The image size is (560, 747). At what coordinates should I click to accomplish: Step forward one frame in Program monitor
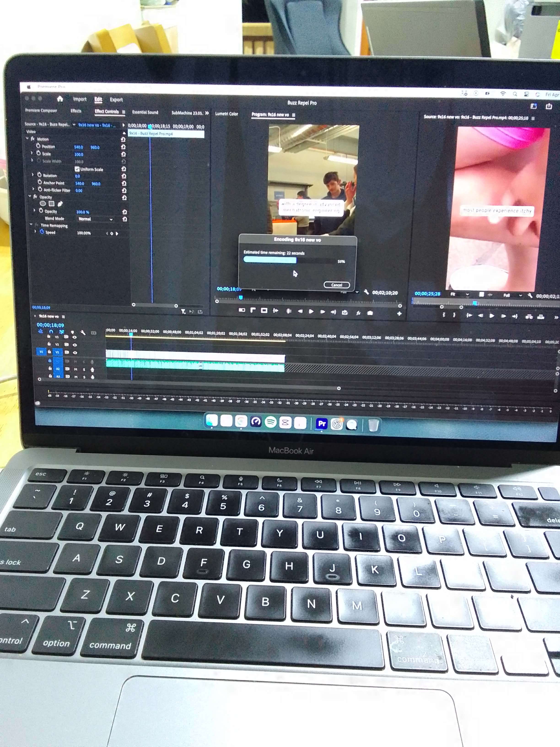[x=322, y=312]
